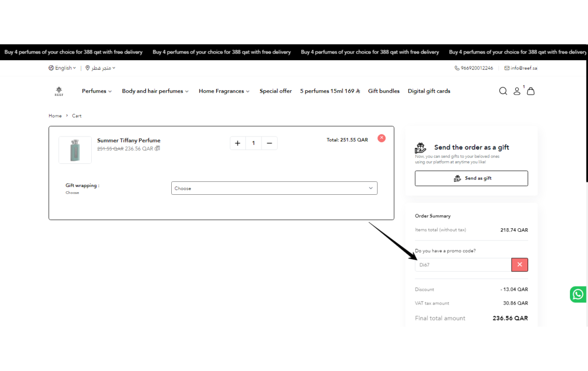Click the Send as gift button
Viewport: 588px width, 371px height.
[471, 178]
